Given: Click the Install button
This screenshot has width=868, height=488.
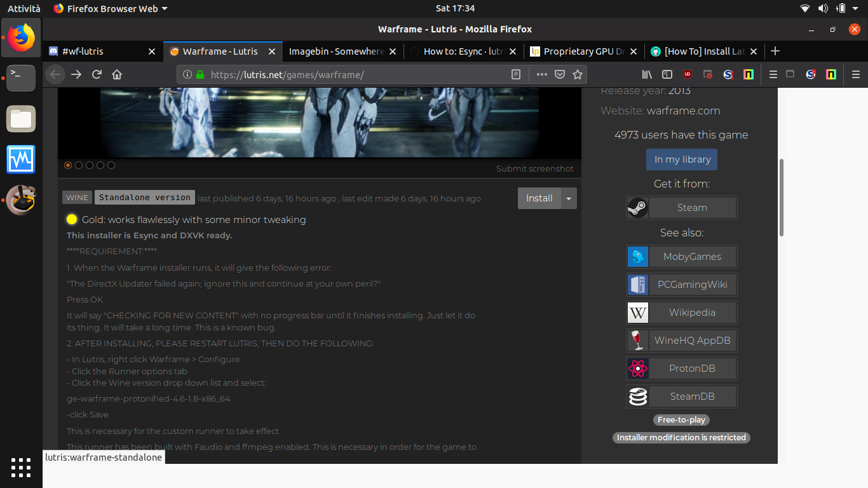Looking at the screenshot, I should pyautogui.click(x=539, y=198).
